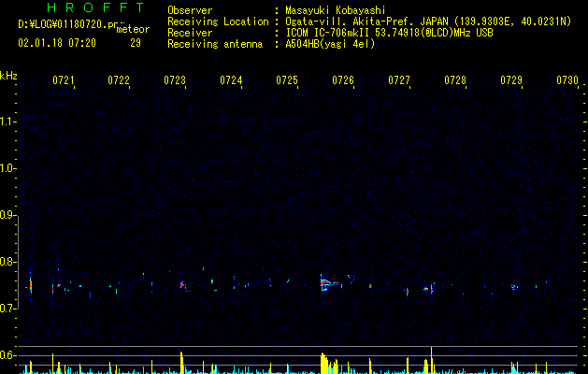Click the Receiving antenna label
The image size is (588, 374).
click(215, 44)
